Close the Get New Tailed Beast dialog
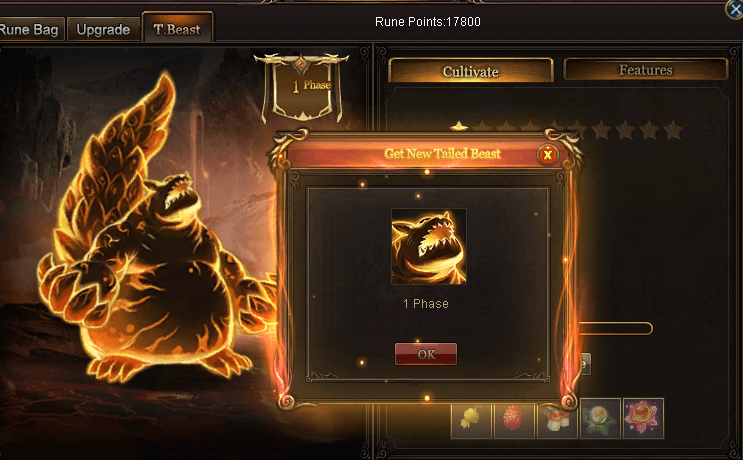Screen dimensions: 743x460 coord(548,154)
